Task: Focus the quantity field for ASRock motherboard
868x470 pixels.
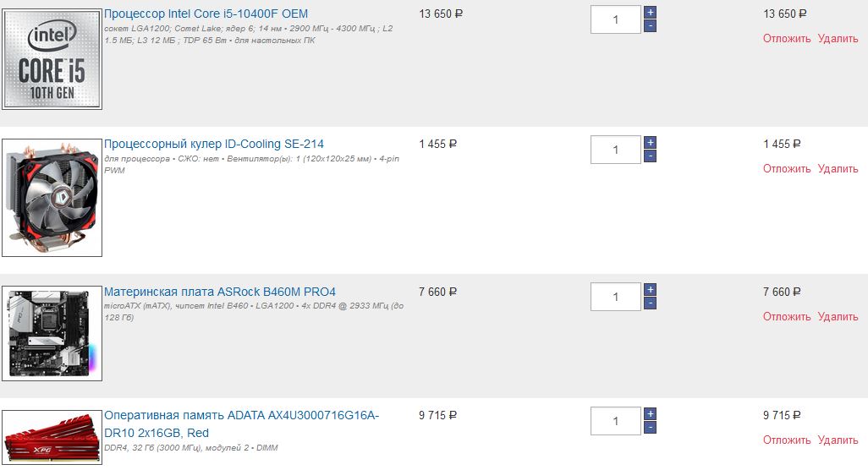Action: 615,297
